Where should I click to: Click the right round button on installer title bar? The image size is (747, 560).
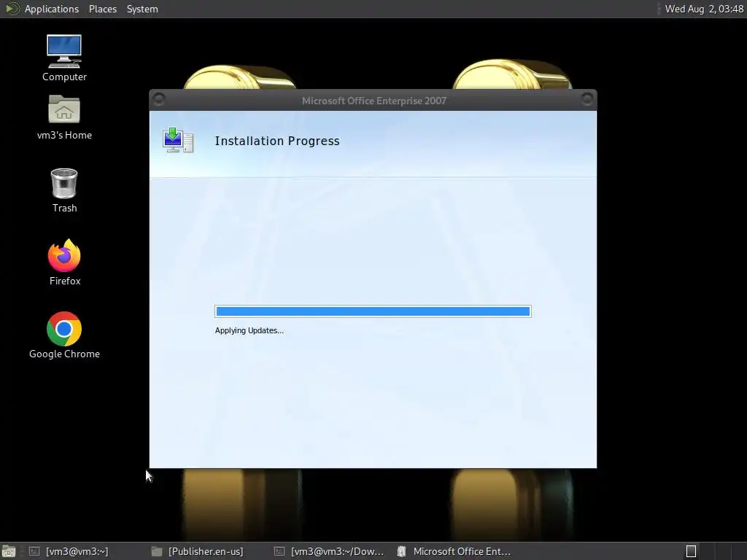coord(587,99)
